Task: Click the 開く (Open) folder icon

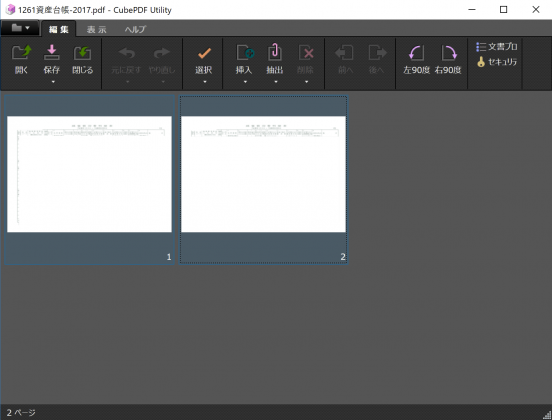Action: pyautogui.click(x=21, y=53)
